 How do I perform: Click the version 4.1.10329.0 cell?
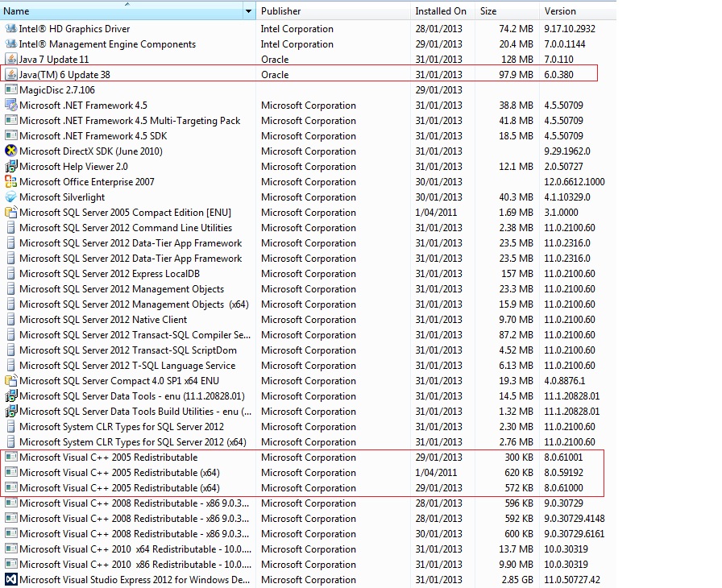click(x=567, y=197)
